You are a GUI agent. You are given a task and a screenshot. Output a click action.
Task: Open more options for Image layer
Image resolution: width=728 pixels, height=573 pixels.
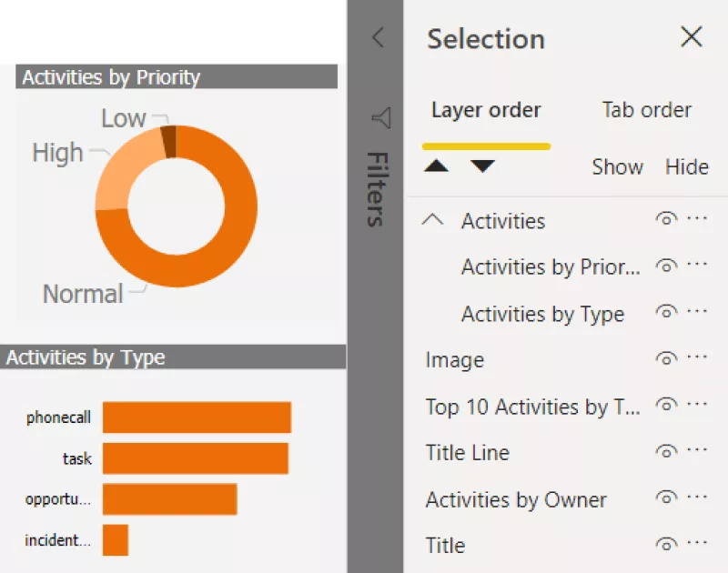(697, 358)
